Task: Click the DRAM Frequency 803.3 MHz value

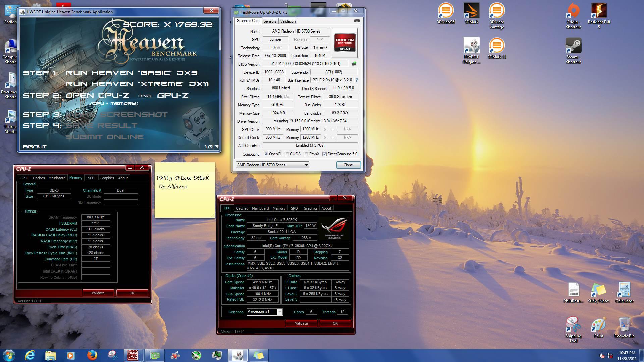Action: click(x=96, y=217)
